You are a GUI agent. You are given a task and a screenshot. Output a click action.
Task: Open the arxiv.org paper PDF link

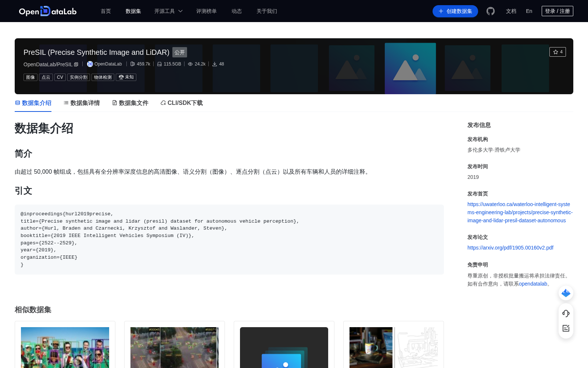pos(510,248)
